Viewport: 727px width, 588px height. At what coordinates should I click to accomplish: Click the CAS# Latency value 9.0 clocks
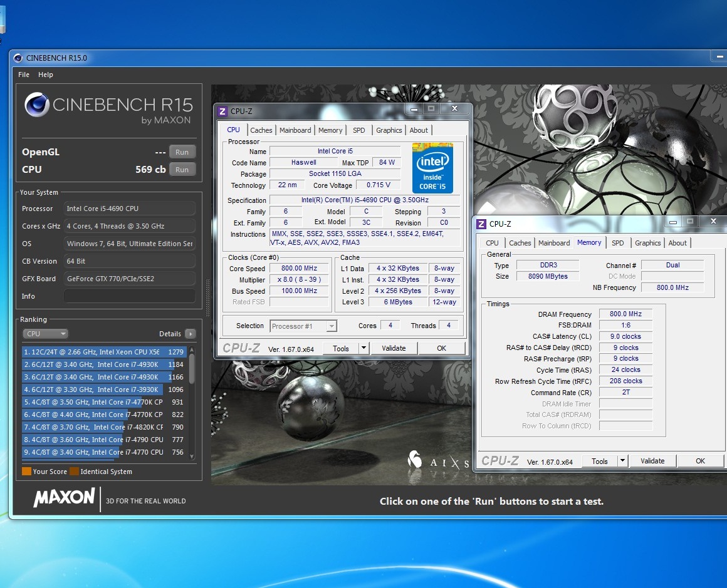point(625,336)
